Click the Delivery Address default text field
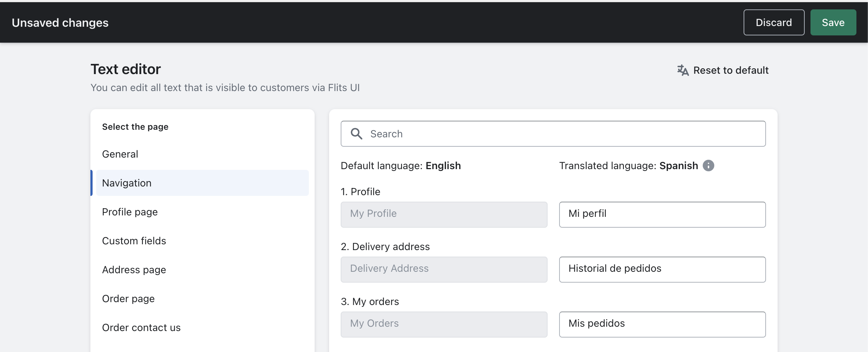Image resolution: width=868 pixels, height=352 pixels. (444, 269)
